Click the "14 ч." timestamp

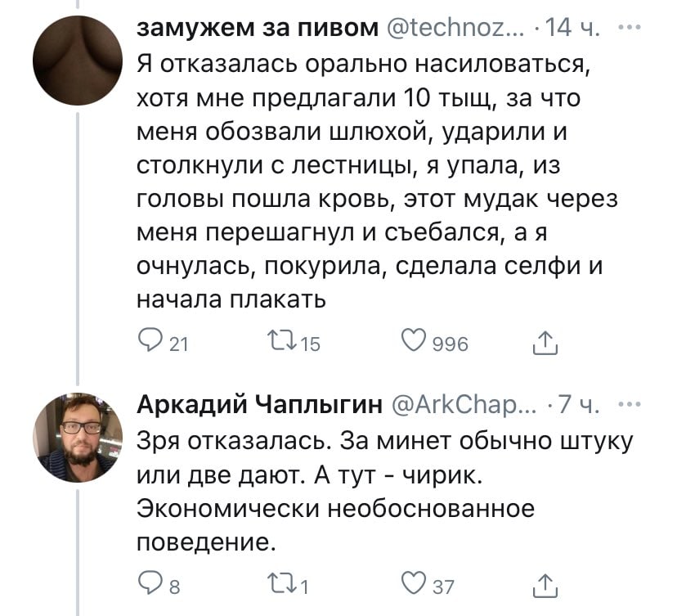pos(573,29)
